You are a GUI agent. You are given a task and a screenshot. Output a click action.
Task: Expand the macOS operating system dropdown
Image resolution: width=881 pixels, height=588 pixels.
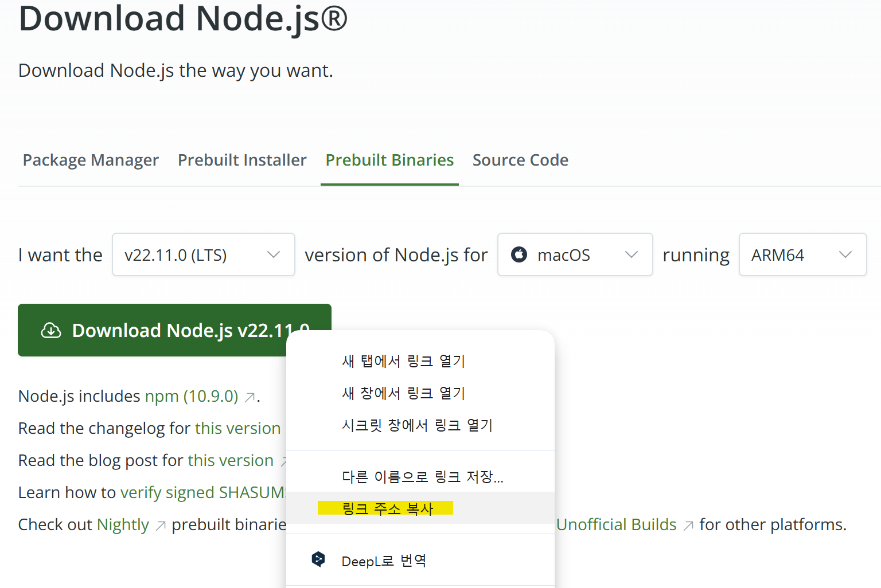pyautogui.click(x=575, y=254)
